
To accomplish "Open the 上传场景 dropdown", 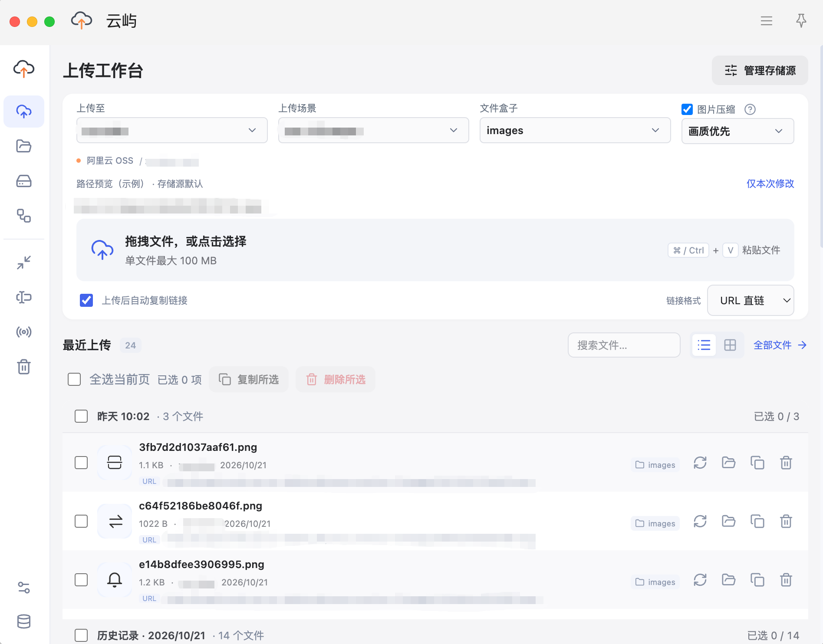I will [373, 130].
